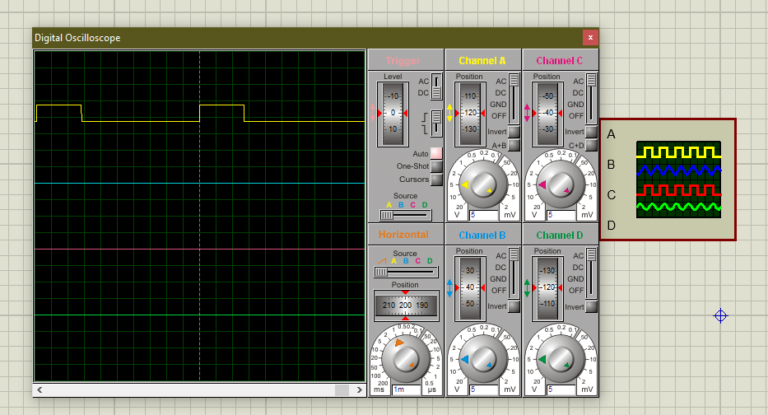Click the left scroll arrow under waveform display
The height and width of the screenshot is (415, 768).
pos(40,390)
